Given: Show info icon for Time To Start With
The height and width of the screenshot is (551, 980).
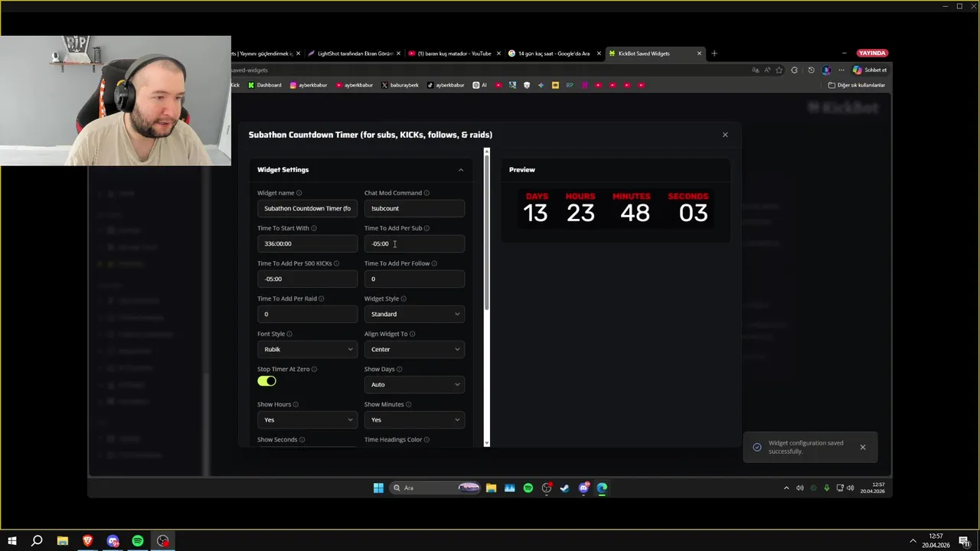Looking at the screenshot, I should [x=314, y=228].
